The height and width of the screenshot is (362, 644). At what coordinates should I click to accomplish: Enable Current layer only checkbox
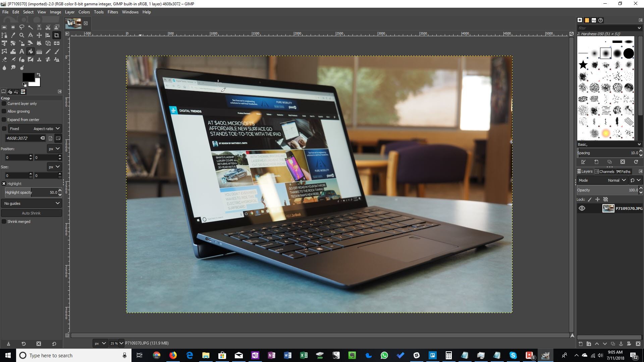(x=4, y=104)
